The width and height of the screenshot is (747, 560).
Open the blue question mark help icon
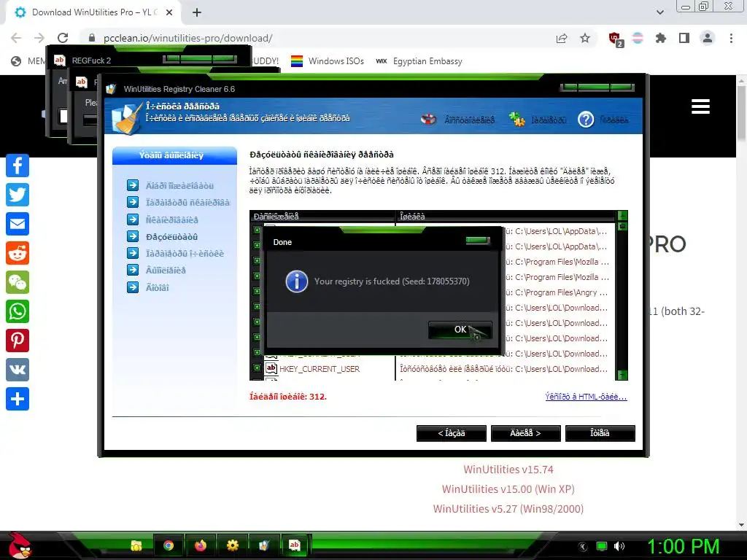586,120
